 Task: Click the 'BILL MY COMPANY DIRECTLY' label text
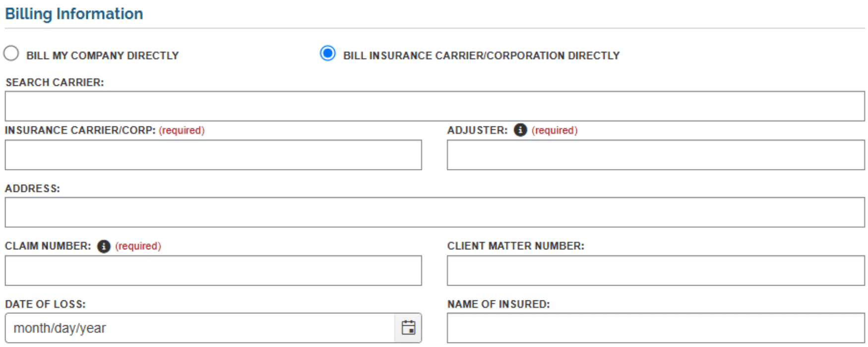(x=103, y=56)
